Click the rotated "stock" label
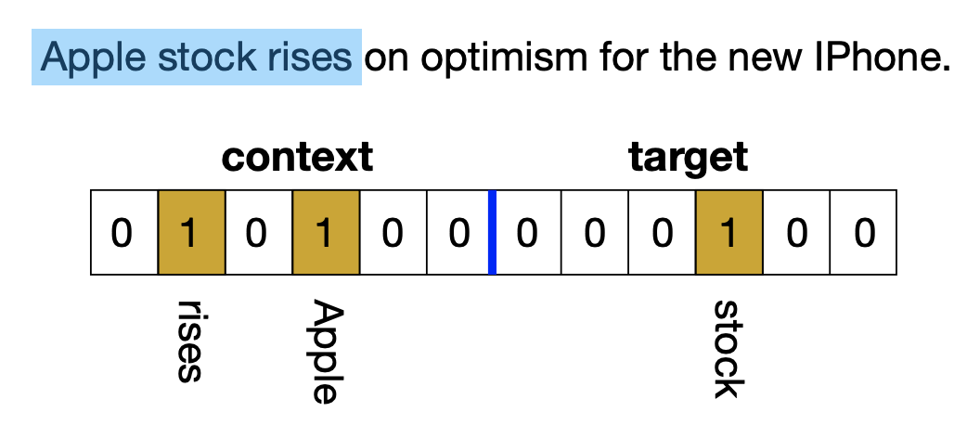 click(729, 348)
